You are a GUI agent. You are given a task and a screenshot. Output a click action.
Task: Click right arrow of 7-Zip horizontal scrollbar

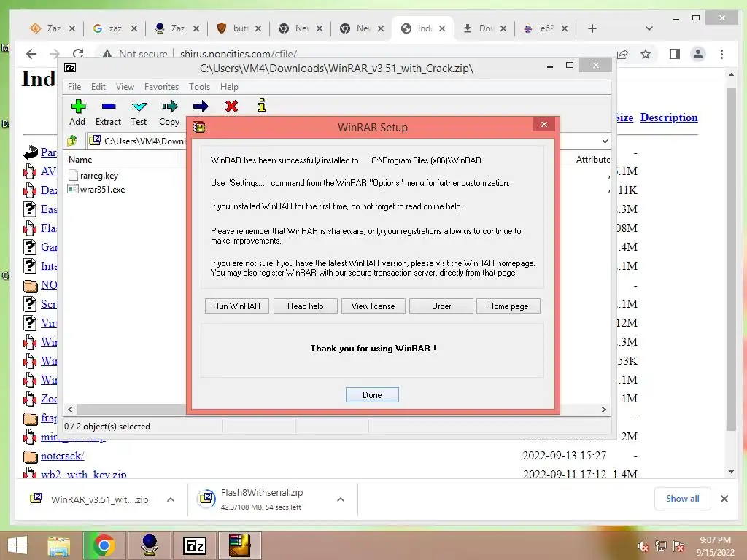tap(603, 409)
